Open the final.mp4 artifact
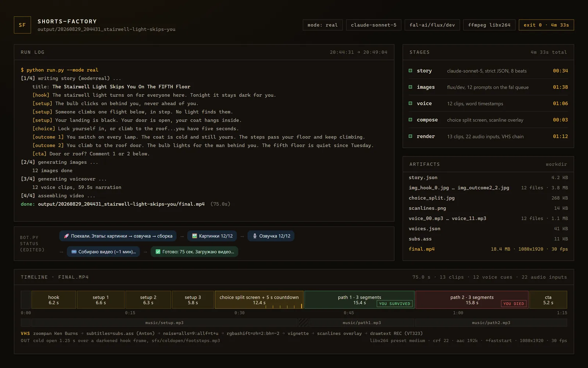 click(x=488, y=249)
